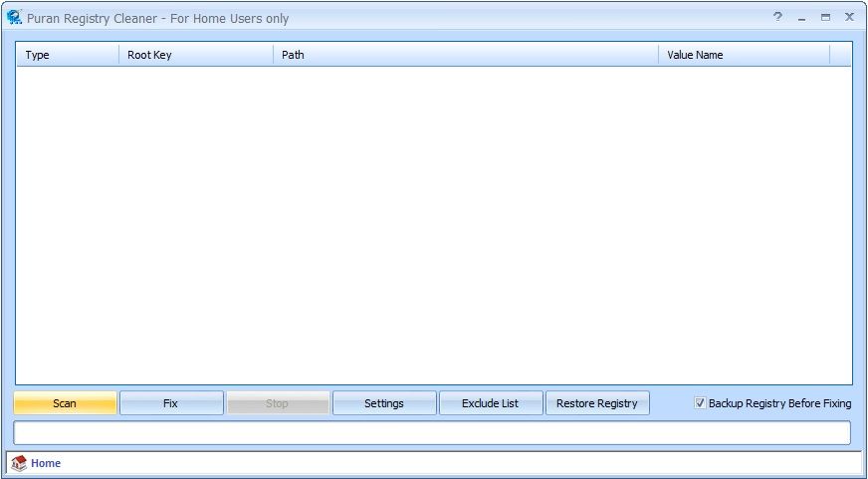This screenshot has width=868, height=479.
Task: Click the Puran Registry Cleaner app icon
Action: [14, 18]
